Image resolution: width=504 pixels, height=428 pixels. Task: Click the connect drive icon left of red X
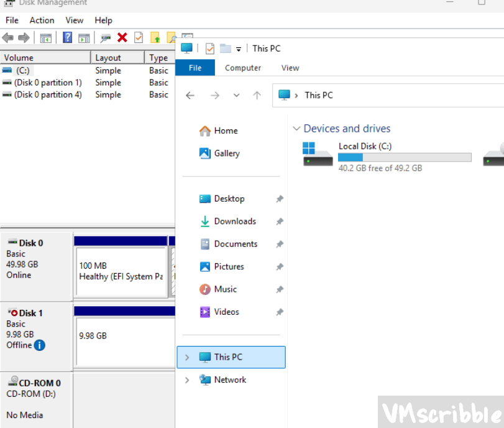[x=106, y=38]
